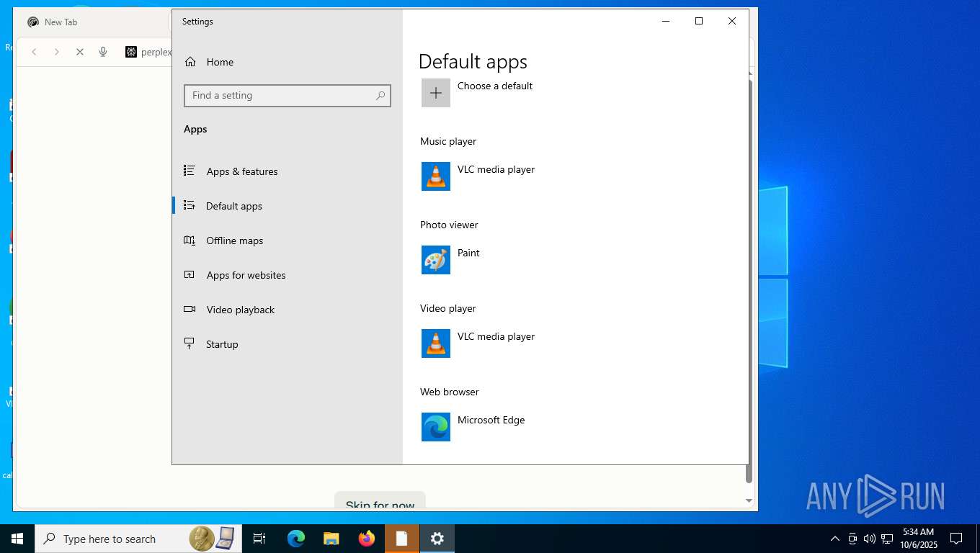Click the Home icon in Settings sidebar
This screenshot has width=980, height=553.
(x=190, y=62)
